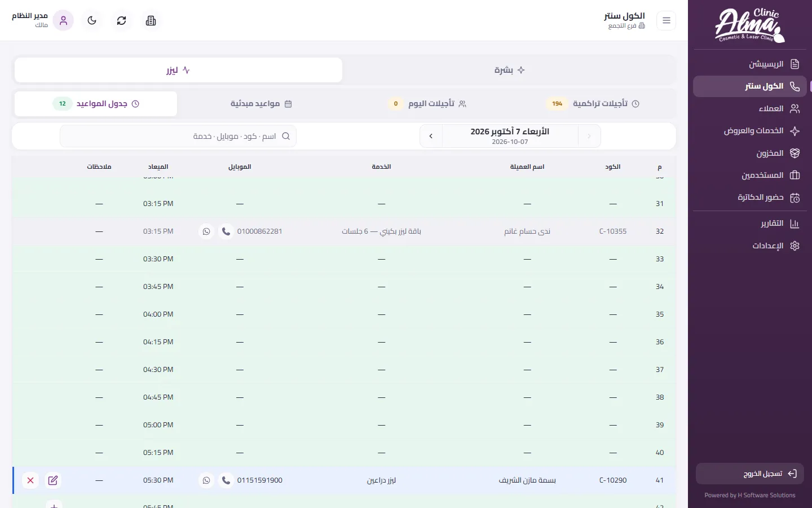The height and width of the screenshot is (508, 812).
Task: Click client code C-10355
Action: click(613, 231)
